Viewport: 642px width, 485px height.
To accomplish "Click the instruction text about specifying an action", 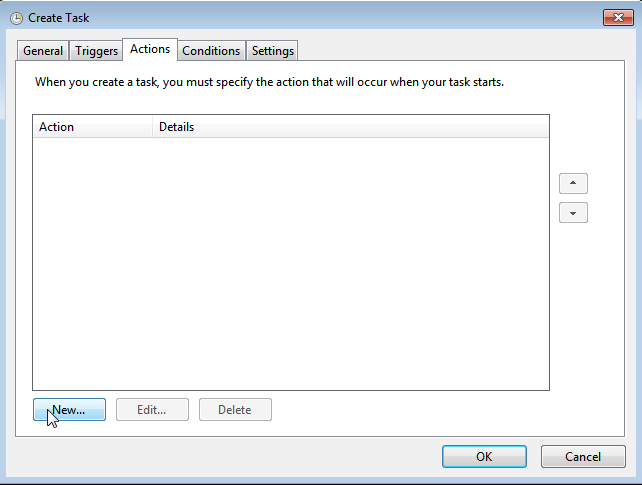I will coord(269,82).
